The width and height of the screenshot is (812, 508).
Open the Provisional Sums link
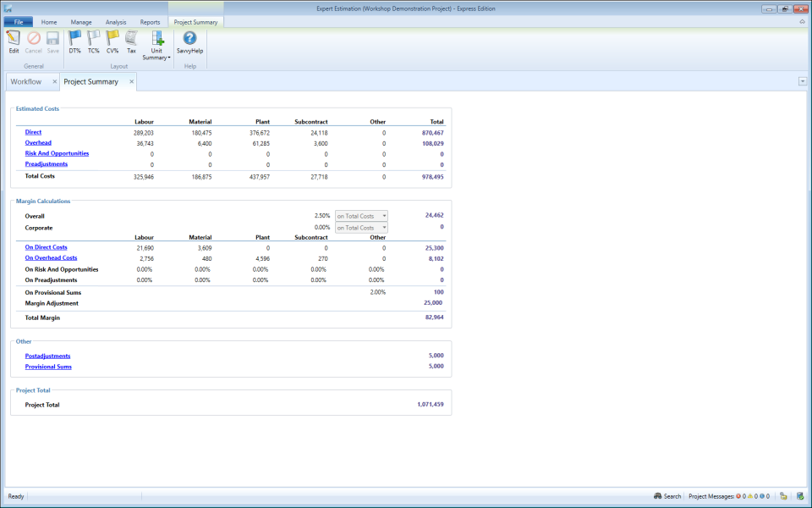point(48,366)
